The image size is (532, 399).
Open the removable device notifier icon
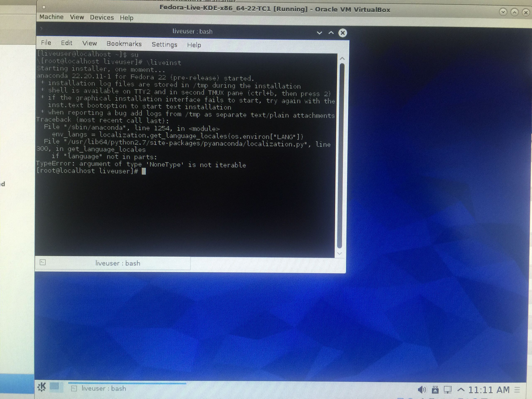(435, 390)
